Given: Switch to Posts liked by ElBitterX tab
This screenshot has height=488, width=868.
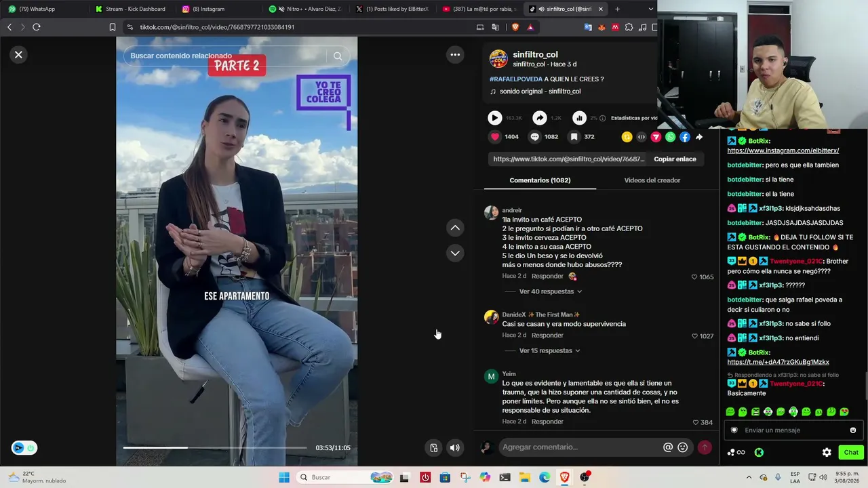Looking at the screenshot, I should pyautogui.click(x=397, y=9).
